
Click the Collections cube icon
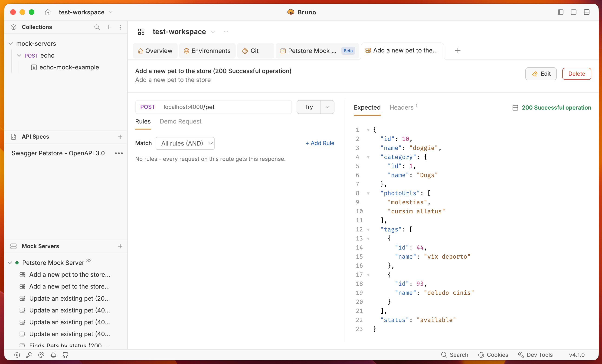coord(13,27)
